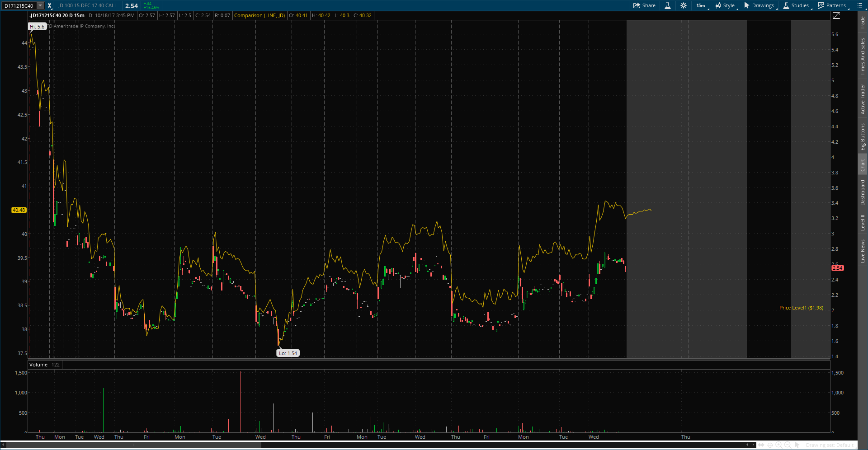Open the Patterns menu
868x450 pixels.
tap(832, 5)
